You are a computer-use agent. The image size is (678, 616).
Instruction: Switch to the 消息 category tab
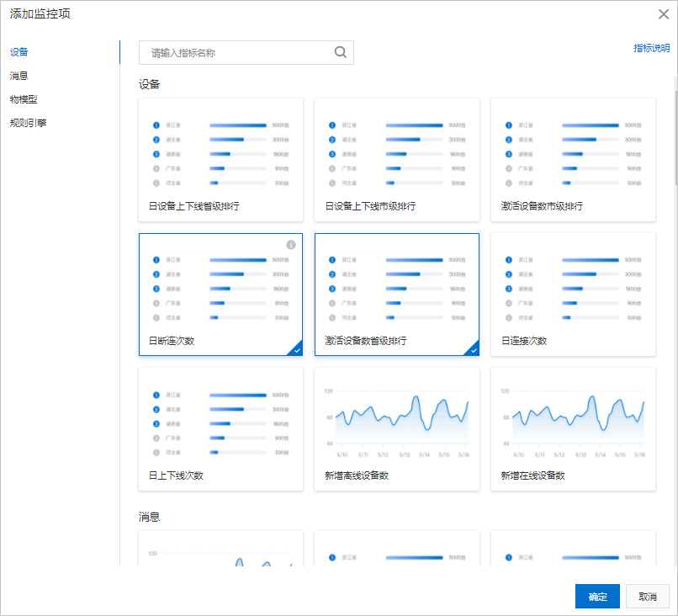pos(19,76)
